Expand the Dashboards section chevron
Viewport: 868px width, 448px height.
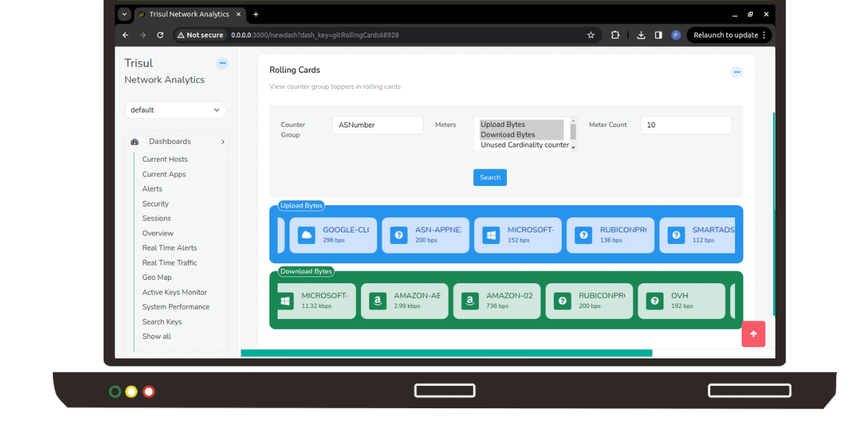coord(223,142)
